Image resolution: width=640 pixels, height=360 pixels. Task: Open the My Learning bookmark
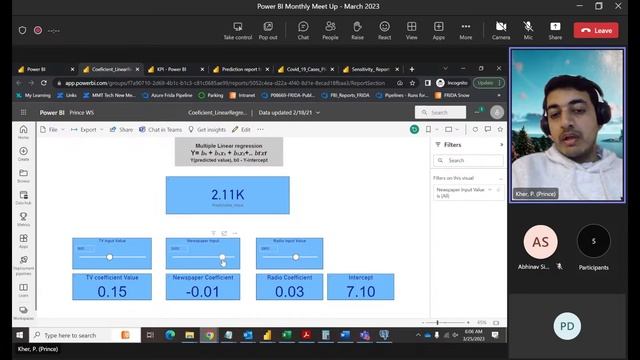tap(33, 95)
